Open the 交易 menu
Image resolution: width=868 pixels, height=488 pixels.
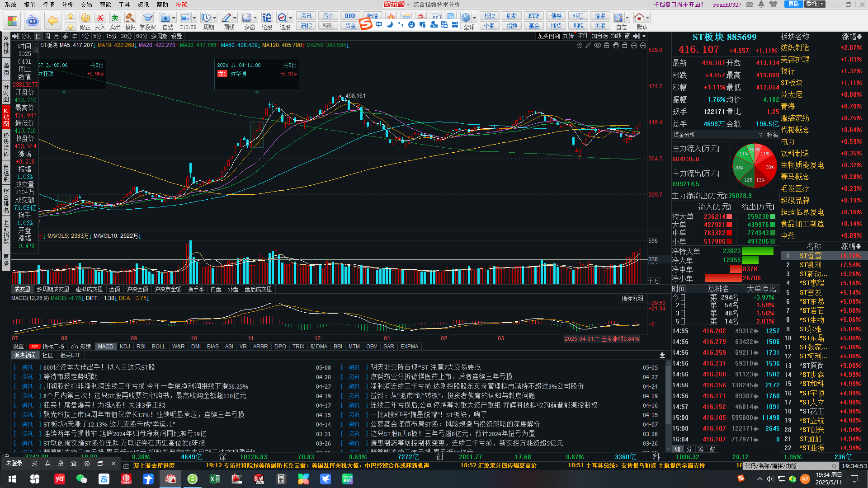click(x=86, y=5)
